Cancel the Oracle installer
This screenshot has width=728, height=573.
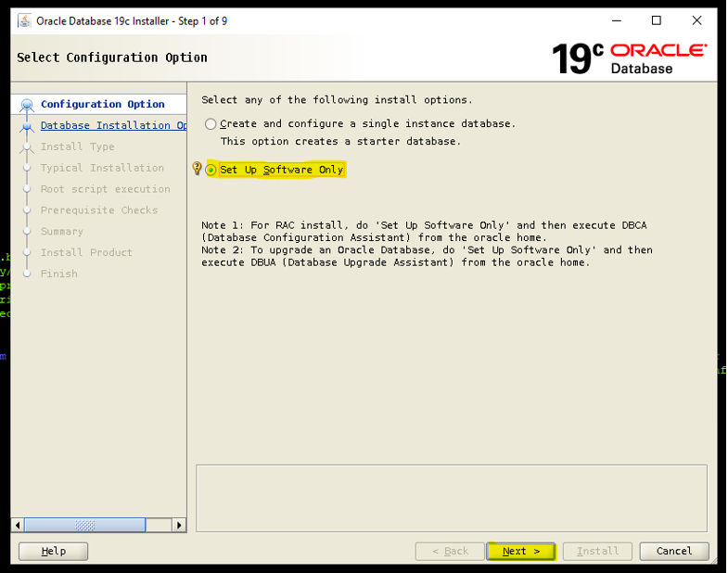coord(674,551)
